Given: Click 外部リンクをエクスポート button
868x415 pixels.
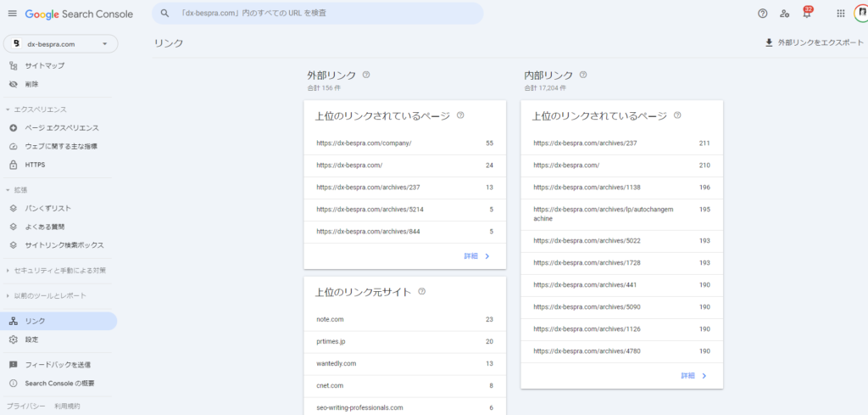Looking at the screenshot, I should 815,42.
